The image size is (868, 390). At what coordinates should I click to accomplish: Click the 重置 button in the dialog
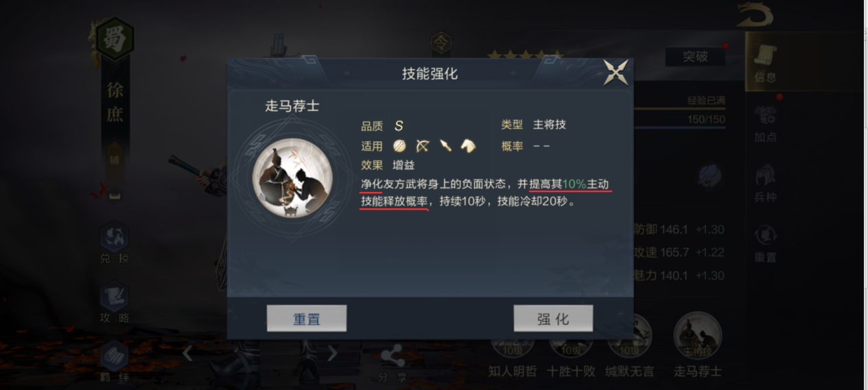pos(307,319)
